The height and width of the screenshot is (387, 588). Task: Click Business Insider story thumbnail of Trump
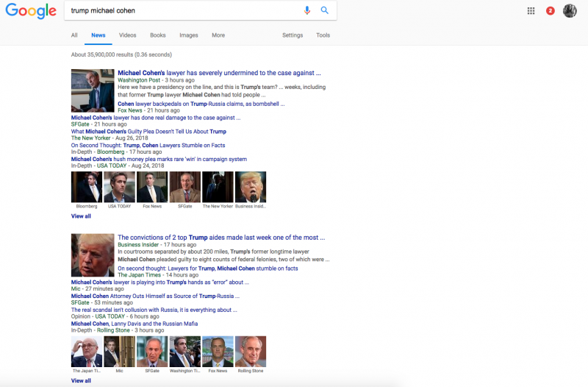point(93,255)
